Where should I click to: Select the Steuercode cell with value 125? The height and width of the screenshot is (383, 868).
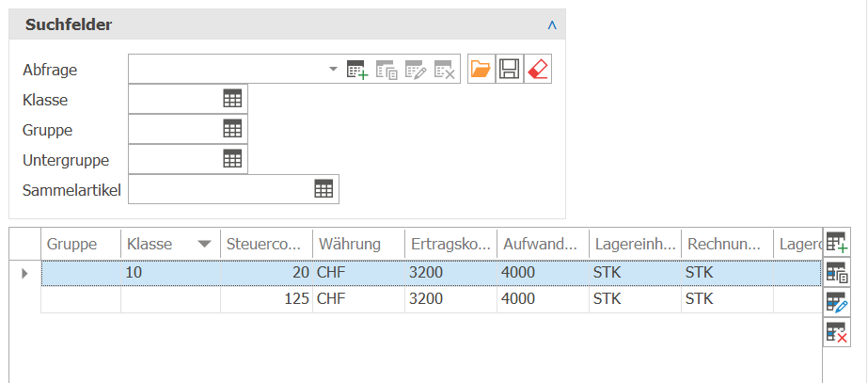tap(266, 299)
